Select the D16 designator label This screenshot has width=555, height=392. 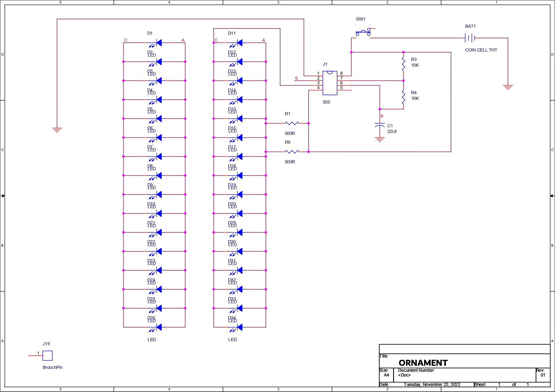click(232, 128)
